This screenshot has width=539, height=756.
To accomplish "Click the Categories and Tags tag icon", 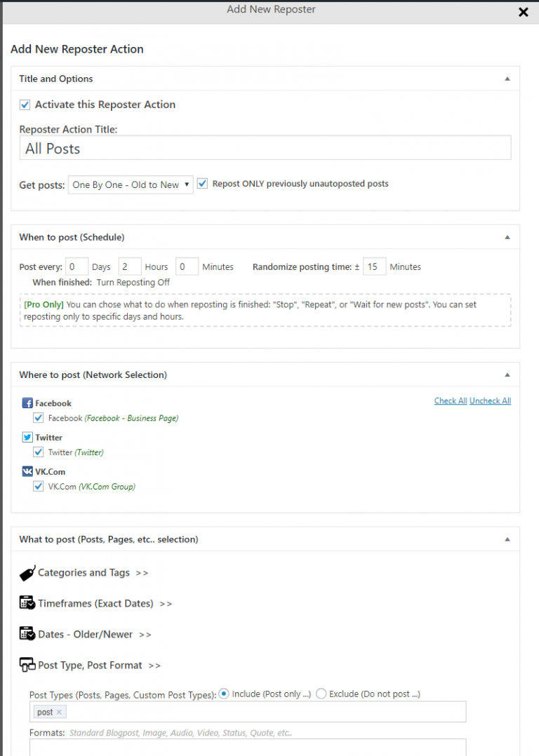I will pyautogui.click(x=27, y=573).
